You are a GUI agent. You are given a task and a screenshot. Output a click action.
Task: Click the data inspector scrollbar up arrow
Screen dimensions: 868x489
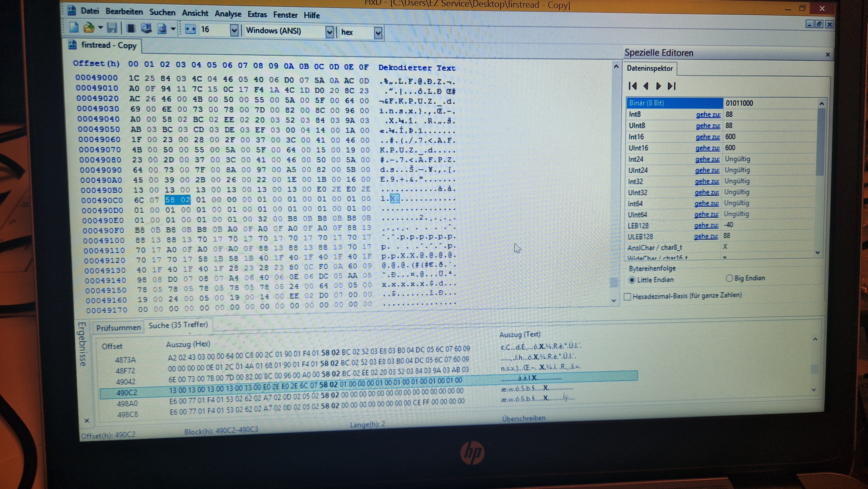click(822, 104)
